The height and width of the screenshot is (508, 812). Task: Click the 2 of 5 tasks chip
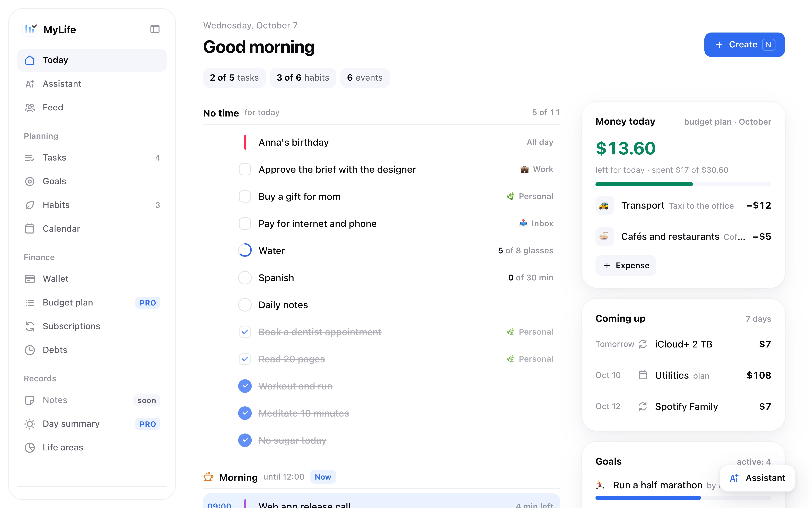click(234, 78)
